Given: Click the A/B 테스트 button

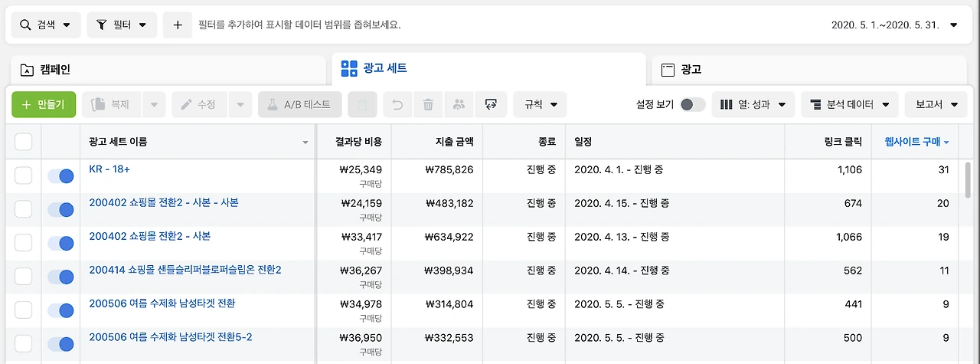Looking at the screenshot, I should 299,104.
